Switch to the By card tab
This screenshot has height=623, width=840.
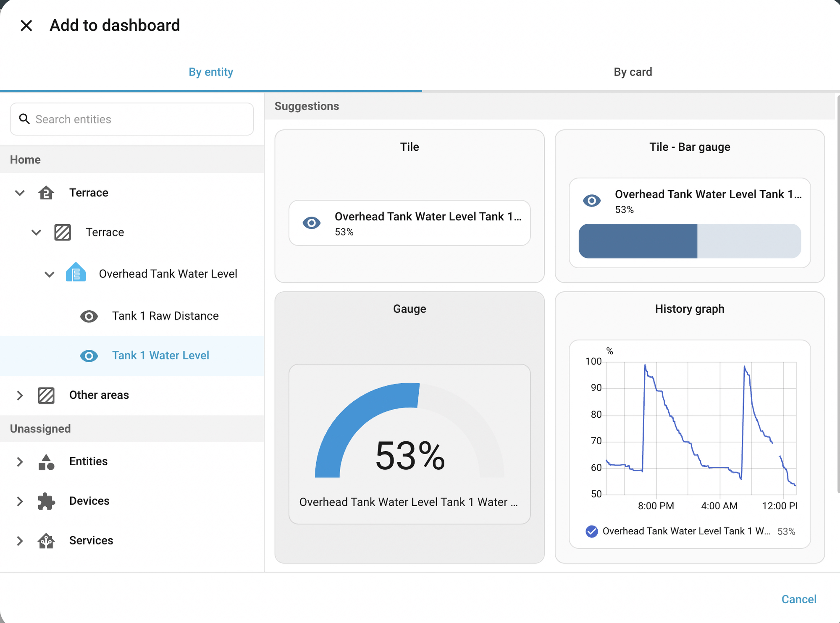tap(633, 72)
